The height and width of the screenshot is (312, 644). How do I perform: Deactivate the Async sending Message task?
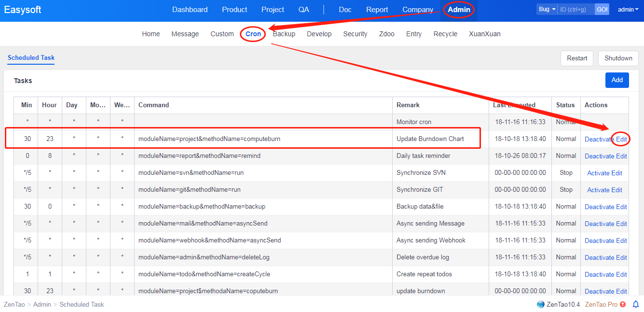tap(600, 224)
